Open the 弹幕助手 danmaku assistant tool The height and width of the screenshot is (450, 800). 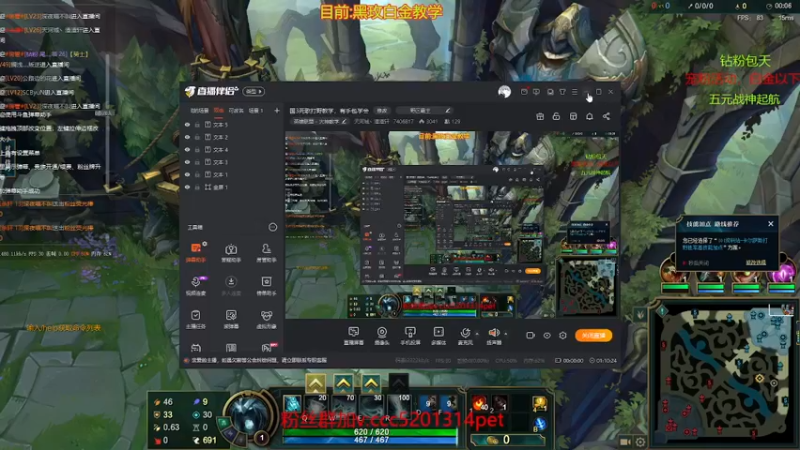click(196, 252)
